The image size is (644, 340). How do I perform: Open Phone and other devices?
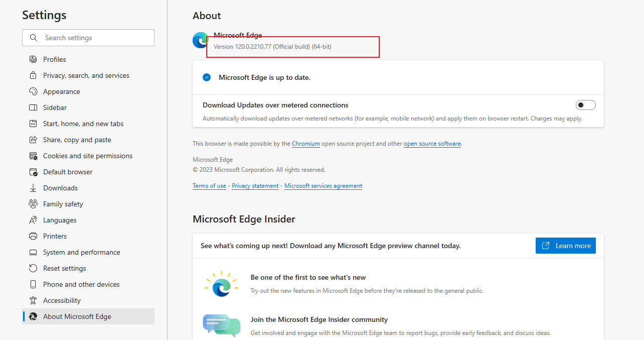(88, 284)
